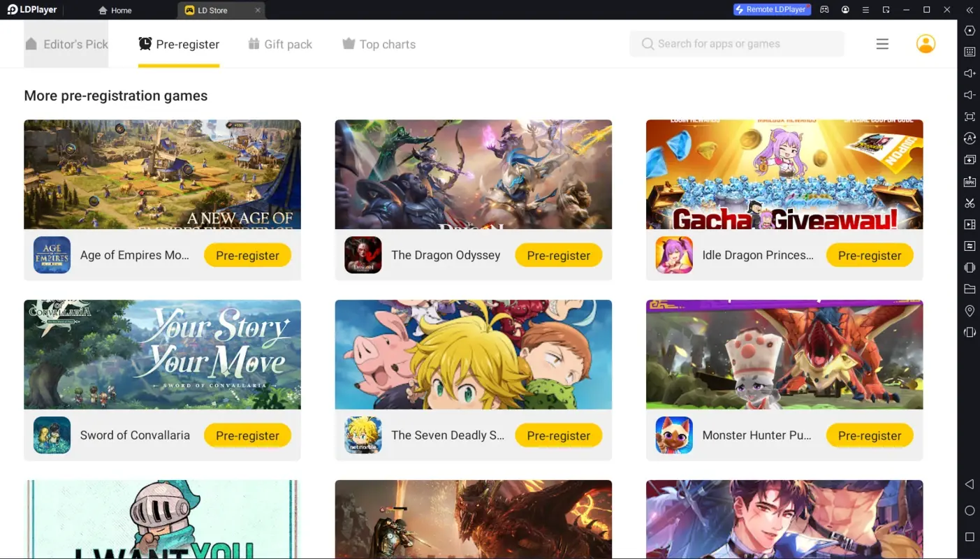Increase emulator volume
Image resolution: width=980 pixels, height=559 pixels.
pyautogui.click(x=970, y=73)
